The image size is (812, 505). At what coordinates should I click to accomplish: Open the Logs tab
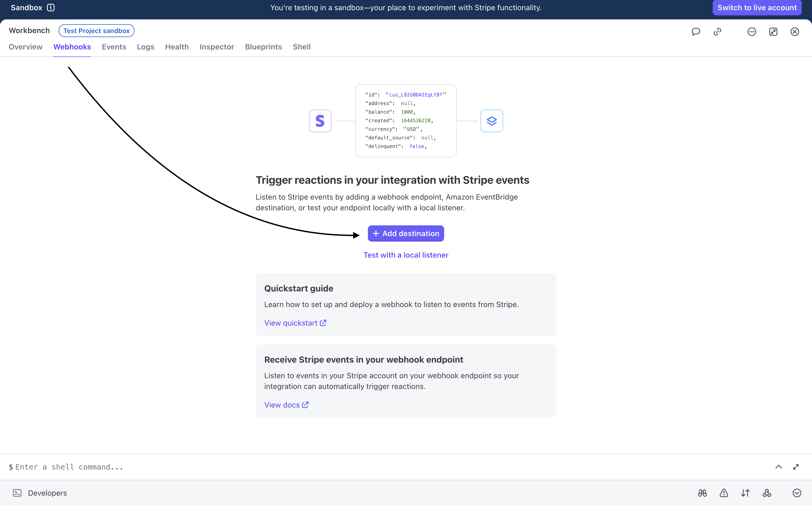(146, 47)
